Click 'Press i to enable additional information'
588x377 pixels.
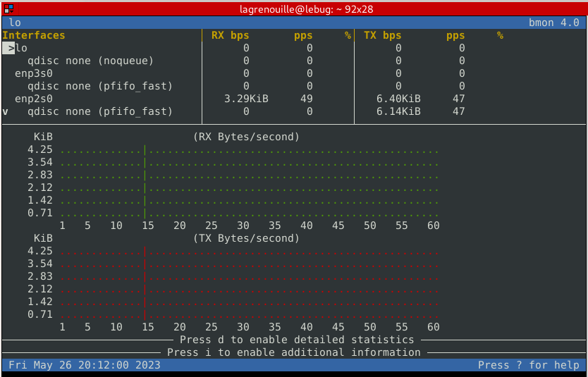293,352
